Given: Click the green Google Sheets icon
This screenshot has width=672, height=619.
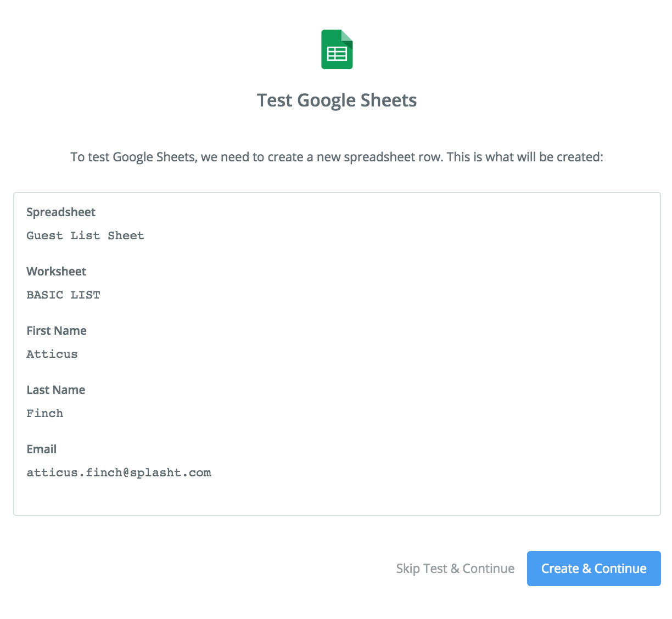Looking at the screenshot, I should pyautogui.click(x=337, y=49).
